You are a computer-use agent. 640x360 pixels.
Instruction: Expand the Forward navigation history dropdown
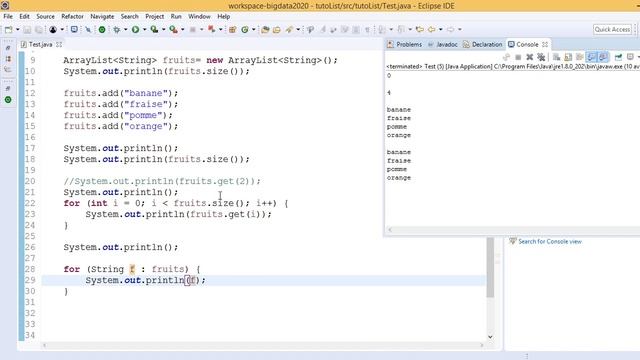460,29
